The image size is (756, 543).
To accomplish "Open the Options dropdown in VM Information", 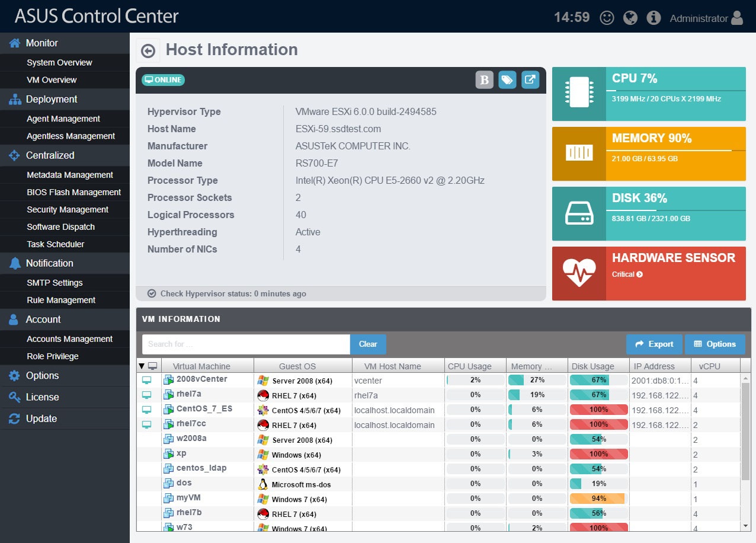I will click(x=715, y=344).
